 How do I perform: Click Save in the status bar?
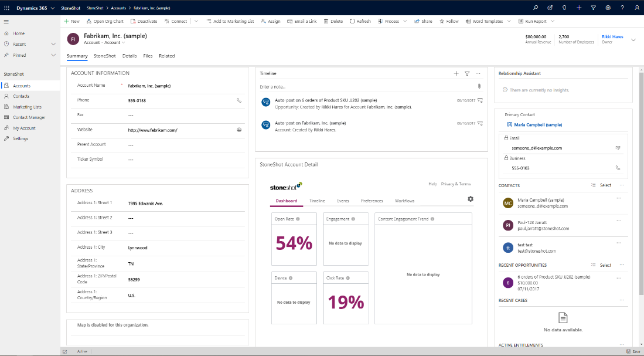(x=633, y=351)
